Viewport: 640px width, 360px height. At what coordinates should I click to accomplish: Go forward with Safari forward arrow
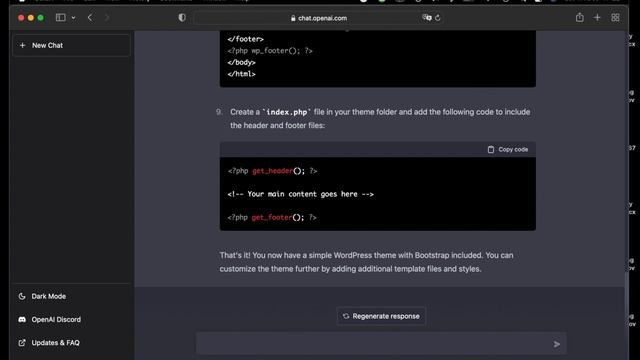pos(107,18)
